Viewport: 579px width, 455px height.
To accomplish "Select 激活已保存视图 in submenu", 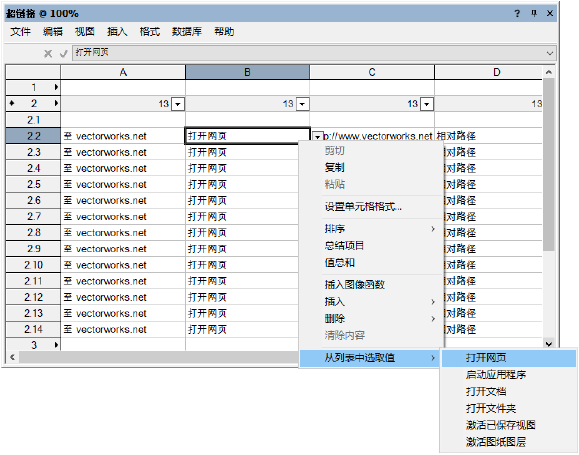I will pos(509,425).
